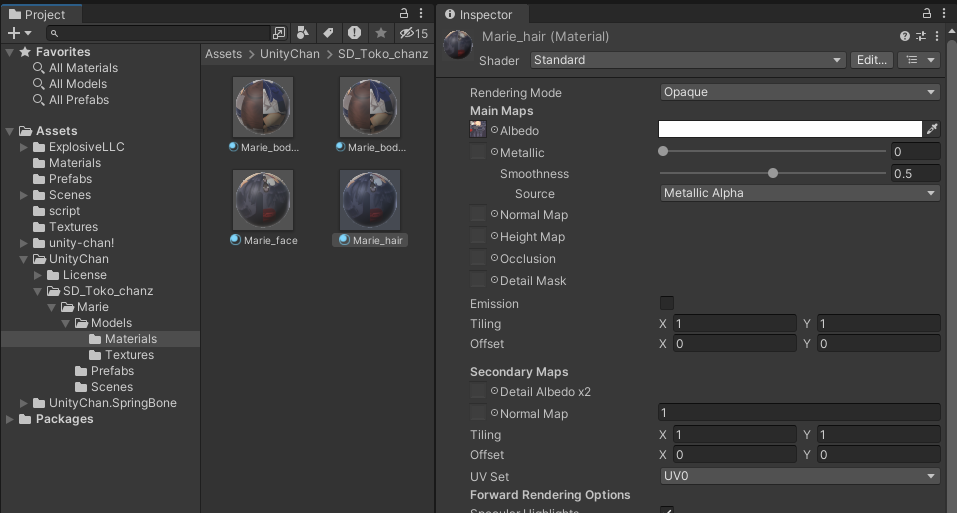Switch to the Inspector tab

482,14
